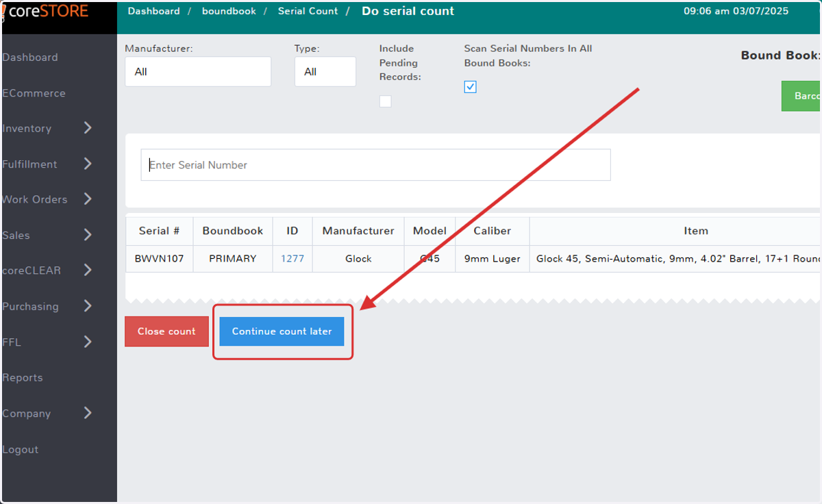The width and height of the screenshot is (822, 504).
Task: Go to Serial Count breadcrumb link
Action: pos(308,11)
